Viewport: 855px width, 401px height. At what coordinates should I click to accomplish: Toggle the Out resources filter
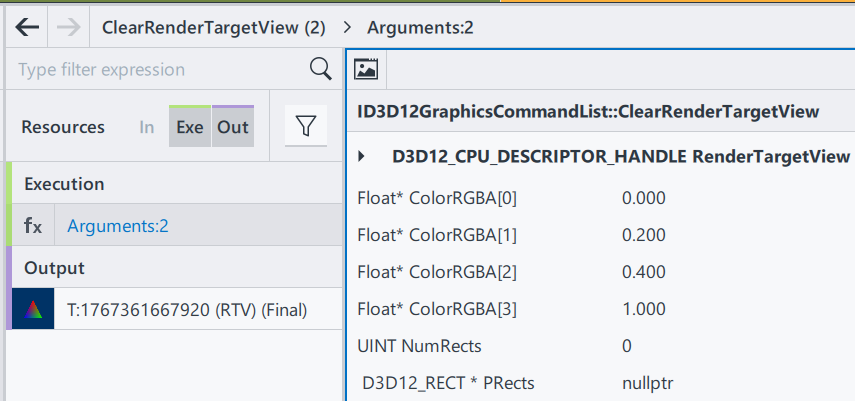(233, 127)
